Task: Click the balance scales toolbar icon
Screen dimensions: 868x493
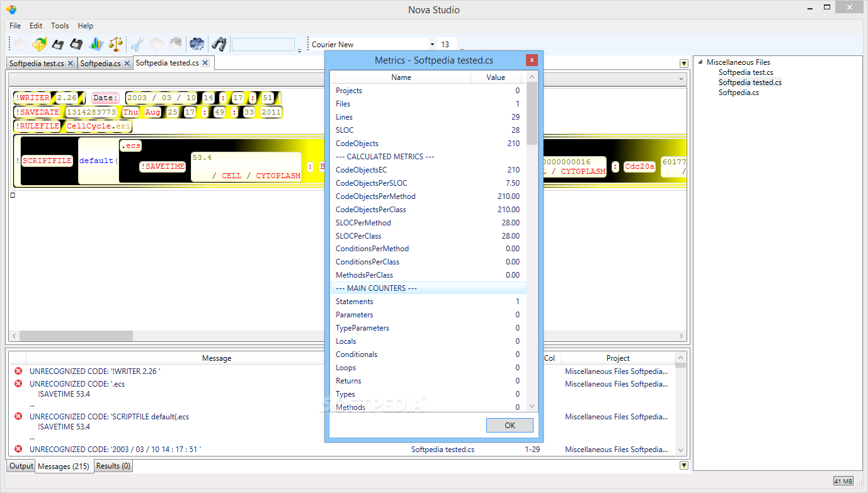Action: pyautogui.click(x=115, y=44)
